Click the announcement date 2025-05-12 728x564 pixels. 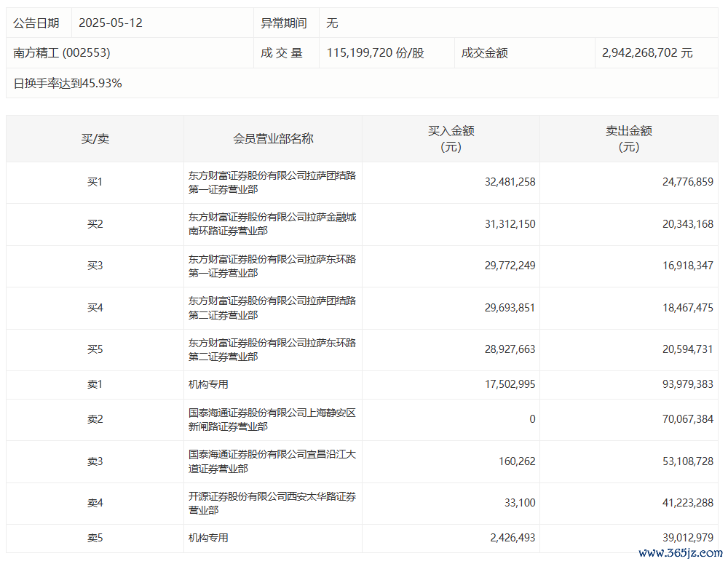click(x=111, y=23)
